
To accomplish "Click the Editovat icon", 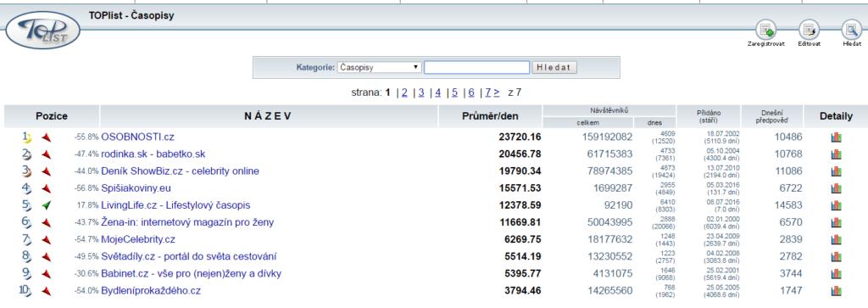I will [x=809, y=30].
